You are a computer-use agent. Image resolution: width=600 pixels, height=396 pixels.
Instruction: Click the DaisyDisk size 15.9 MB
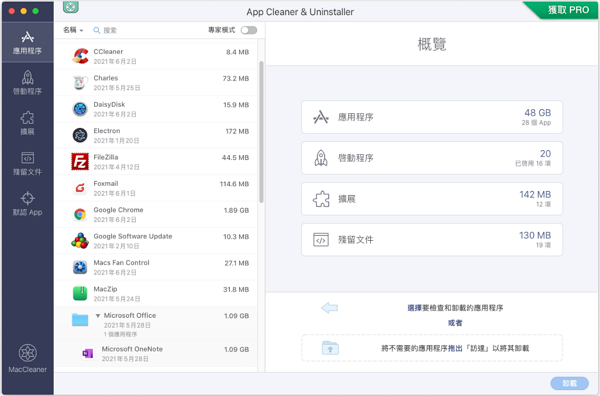(x=236, y=105)
